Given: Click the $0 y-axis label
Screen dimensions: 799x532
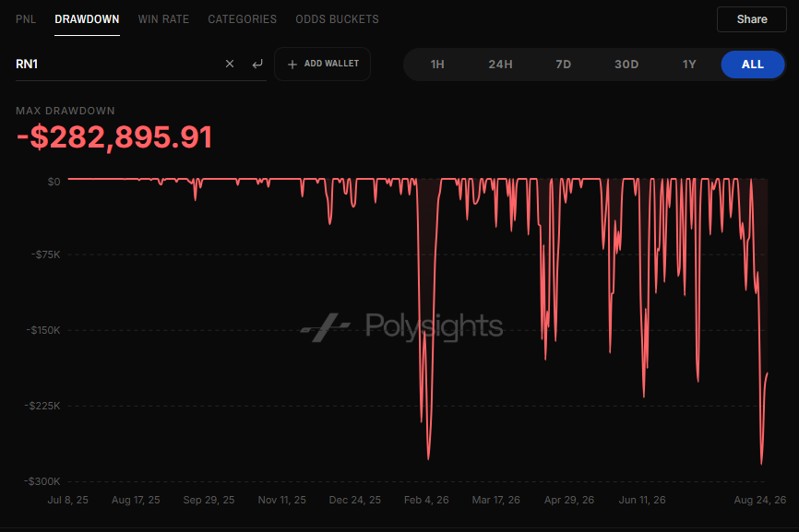Looking at the screenshot, I should tap(54, 182).
